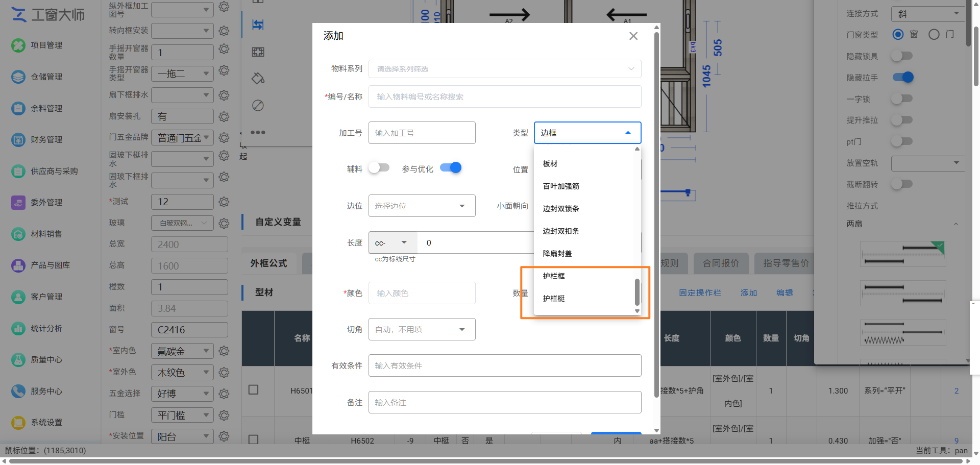Open the 切角 dropdown showing 自动, 不用填

point(422,329)
